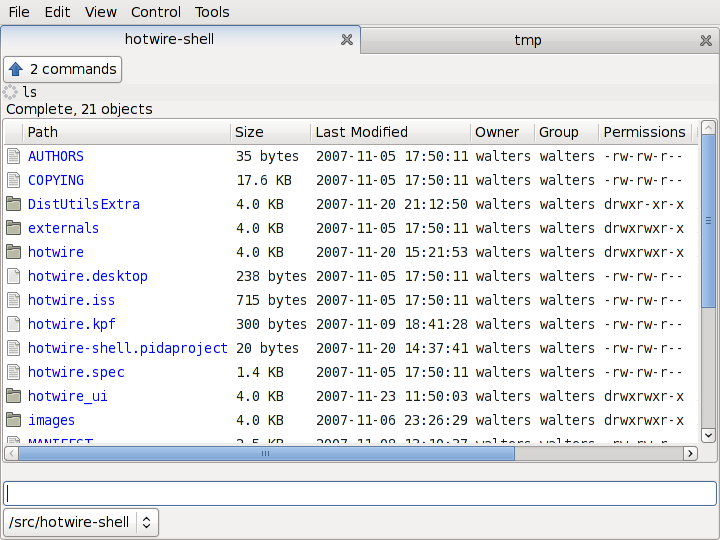The image size is (720, 540).
Task: Open the hotwire_ui folder link
Action: (x=68, y=395)
